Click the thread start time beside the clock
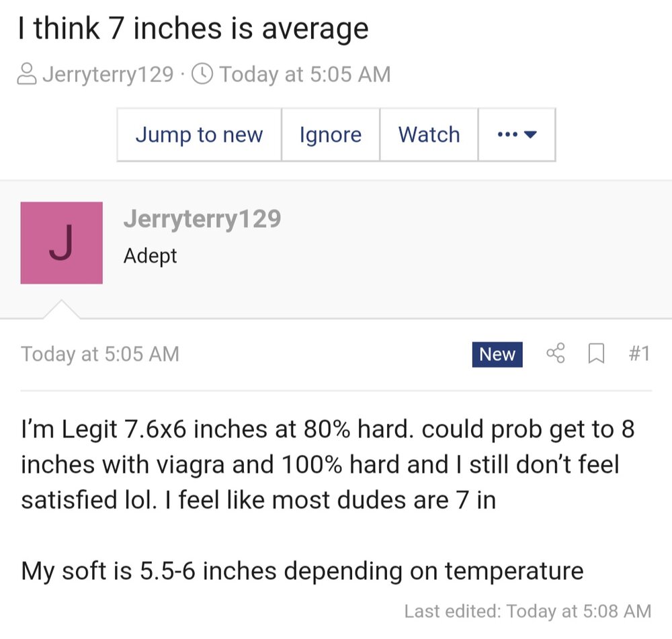The image size is (672, 639). (304, 73)
